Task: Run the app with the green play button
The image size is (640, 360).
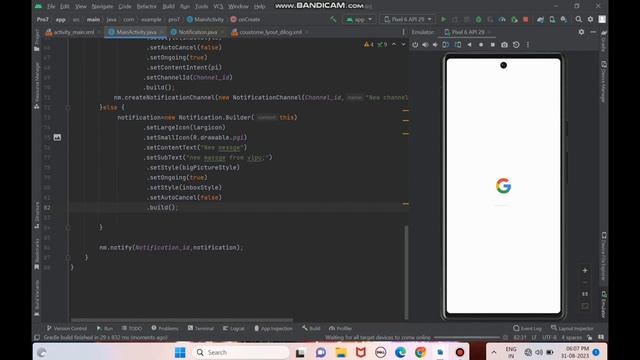Action: [x=444, y=19]
